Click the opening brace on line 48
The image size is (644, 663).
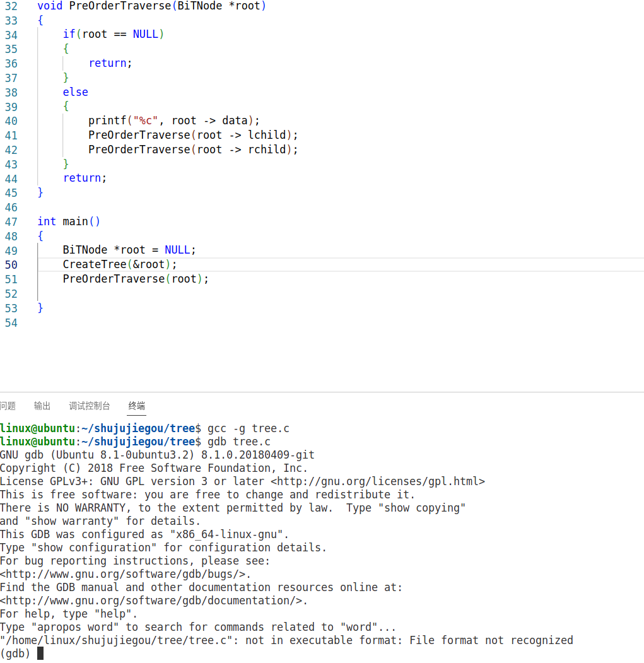(x=40, y=235)
